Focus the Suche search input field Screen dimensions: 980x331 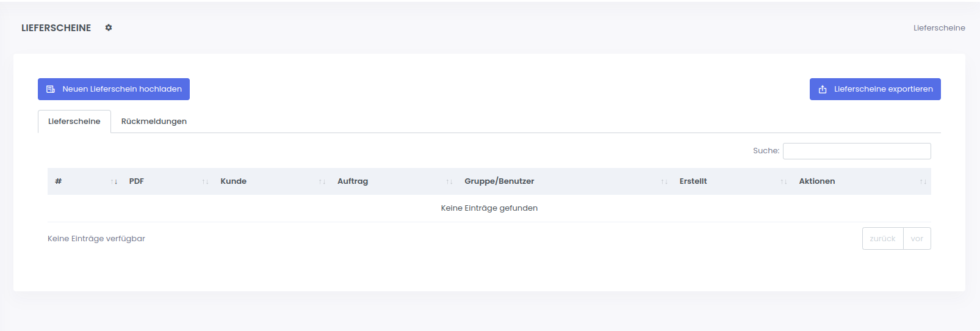pos(857,151)
